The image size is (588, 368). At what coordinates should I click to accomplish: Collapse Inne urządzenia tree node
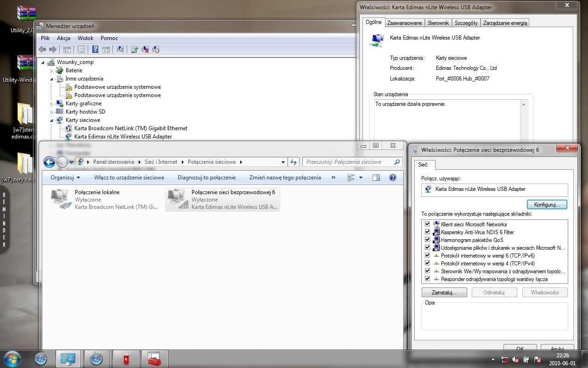tap(52, 79)
